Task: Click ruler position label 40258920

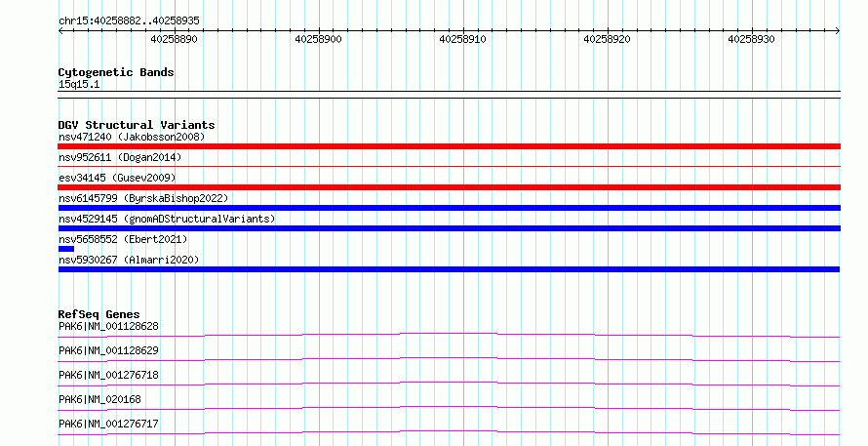Action: click(608, 39)
